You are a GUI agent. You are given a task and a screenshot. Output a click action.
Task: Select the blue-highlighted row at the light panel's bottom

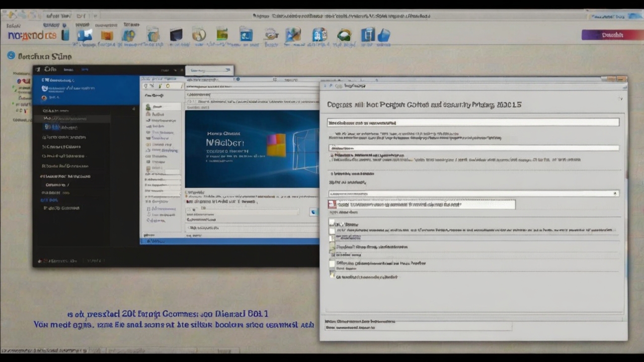[229, 241]
